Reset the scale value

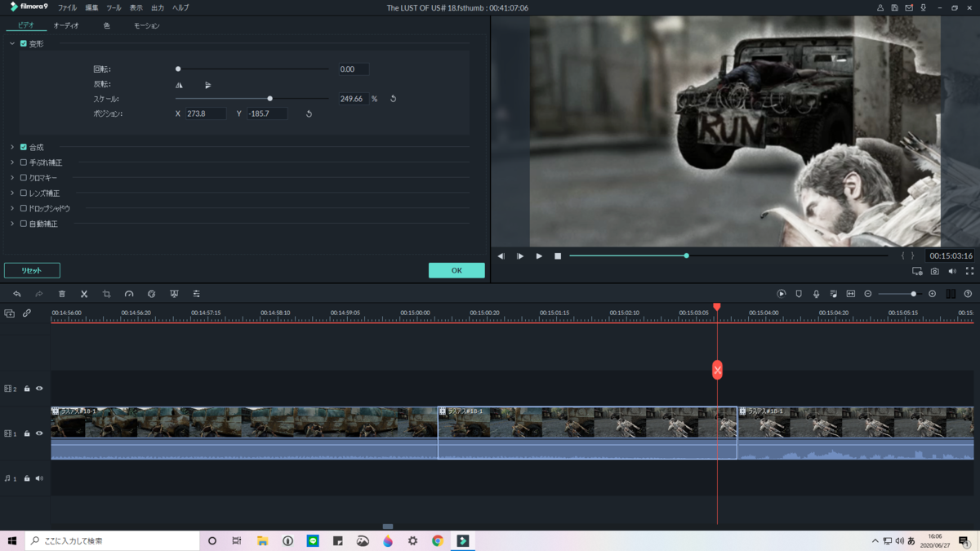click(393, 99)
